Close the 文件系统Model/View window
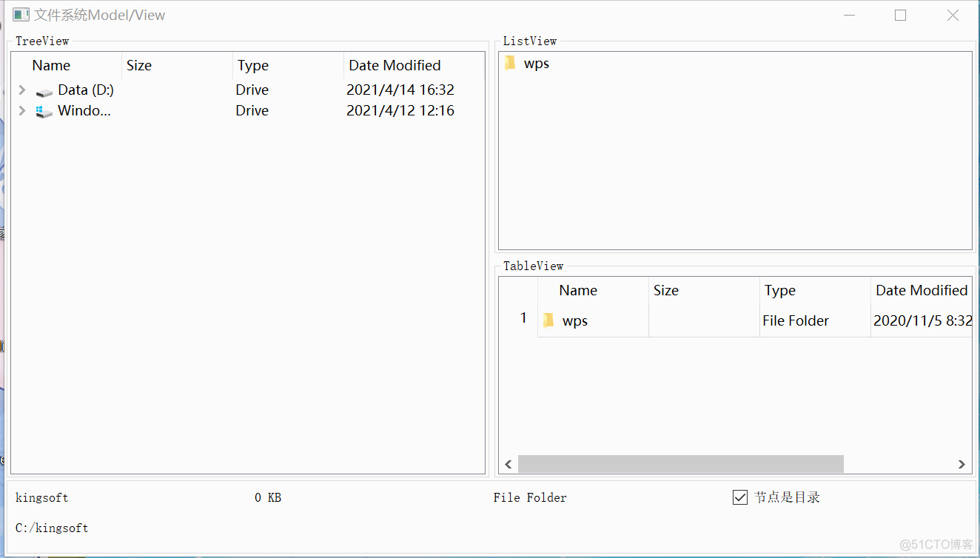Viewport: 980px width, 558px height. [953, 15]
